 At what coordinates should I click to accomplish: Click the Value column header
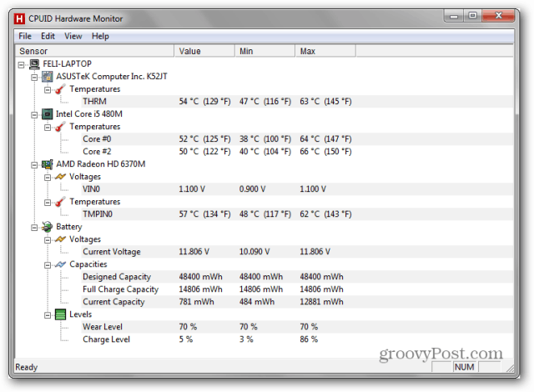(x=204, y=51)
